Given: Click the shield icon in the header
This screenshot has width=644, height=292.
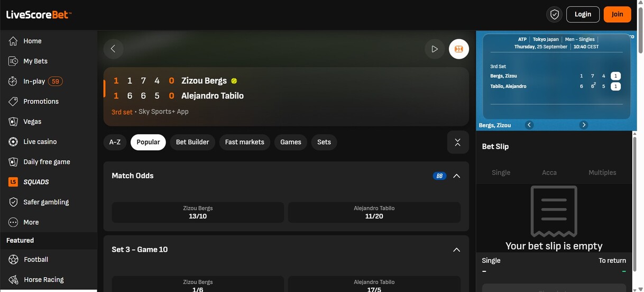Looking at the screenshot, I should click(x=554, y=14).
